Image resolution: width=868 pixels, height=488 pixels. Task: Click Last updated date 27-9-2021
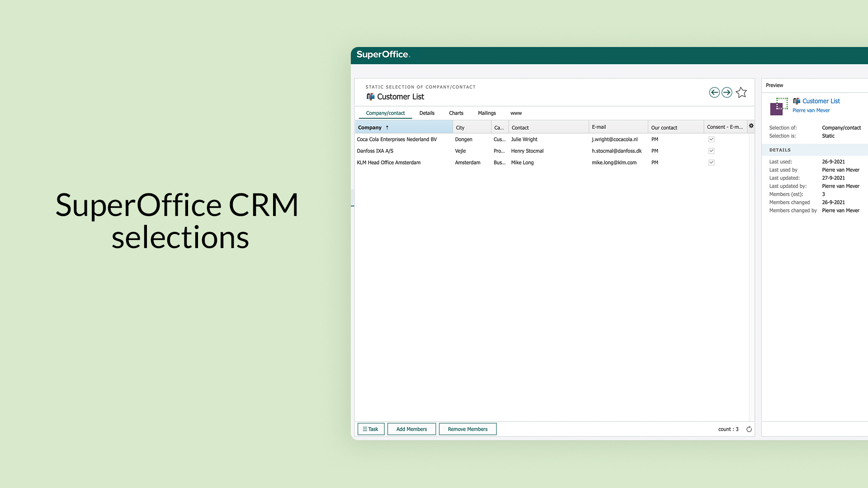(x=833, y=178)
